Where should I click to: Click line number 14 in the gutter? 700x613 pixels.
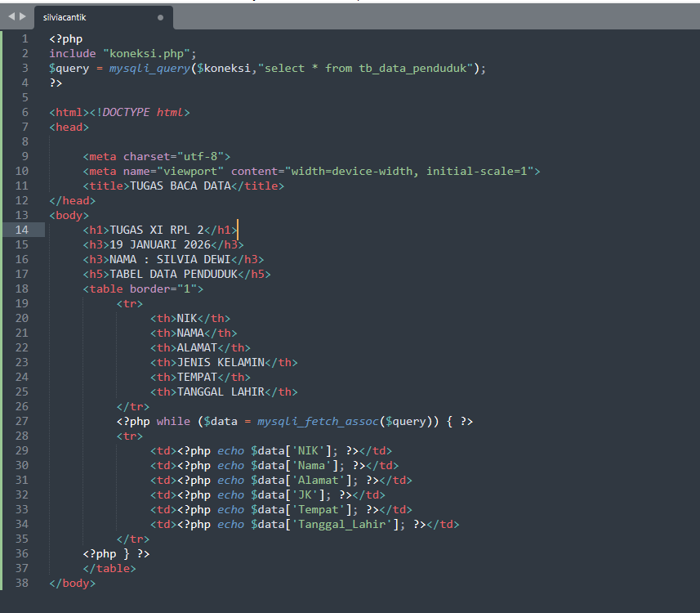coord(22,230)
